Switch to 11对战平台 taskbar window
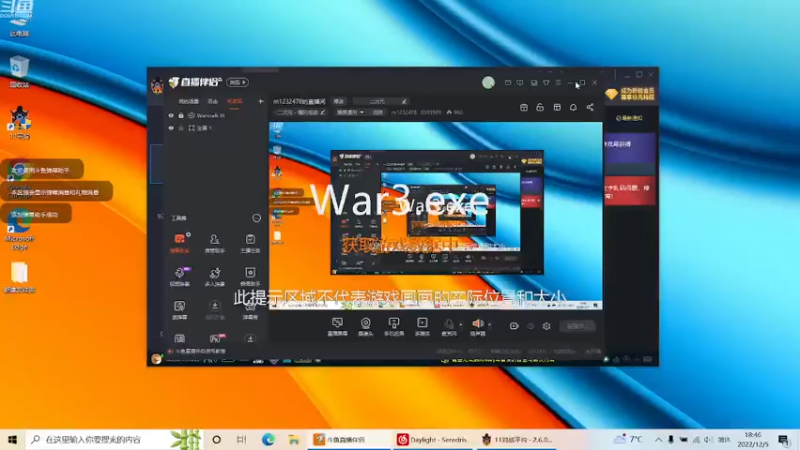The width and height of the screenshot is (800, 450). coord(517,439)
